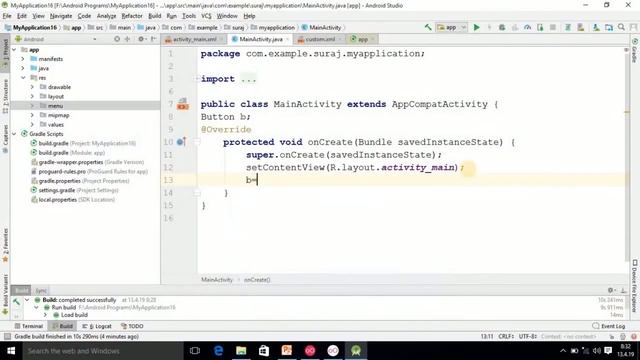The image size is (640, 360).
Task: Open the AVD Manager icon
Action: pyautogui.click(x=580, y=27)
